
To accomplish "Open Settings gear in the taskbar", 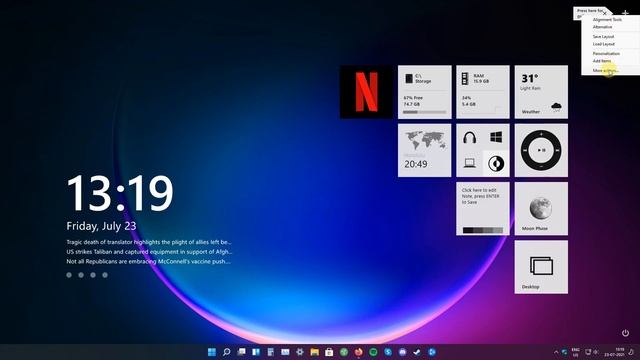I will [x=300, y=352].
